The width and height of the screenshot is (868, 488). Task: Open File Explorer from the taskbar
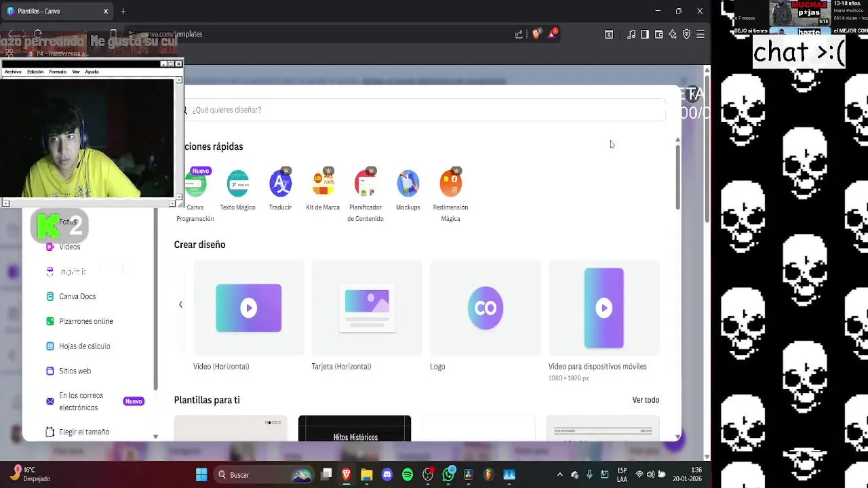367,474
